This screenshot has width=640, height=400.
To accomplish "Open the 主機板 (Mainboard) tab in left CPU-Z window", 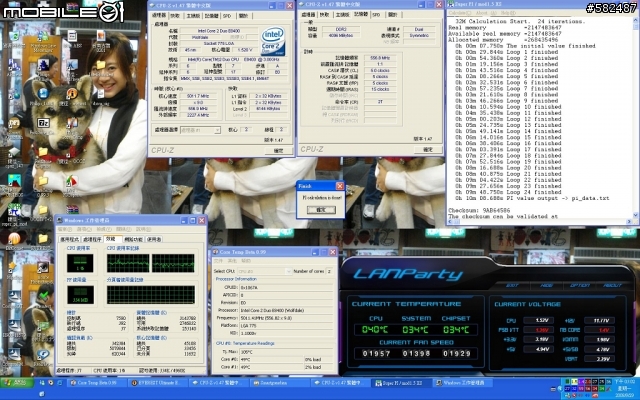I will (x=193, y=16).
